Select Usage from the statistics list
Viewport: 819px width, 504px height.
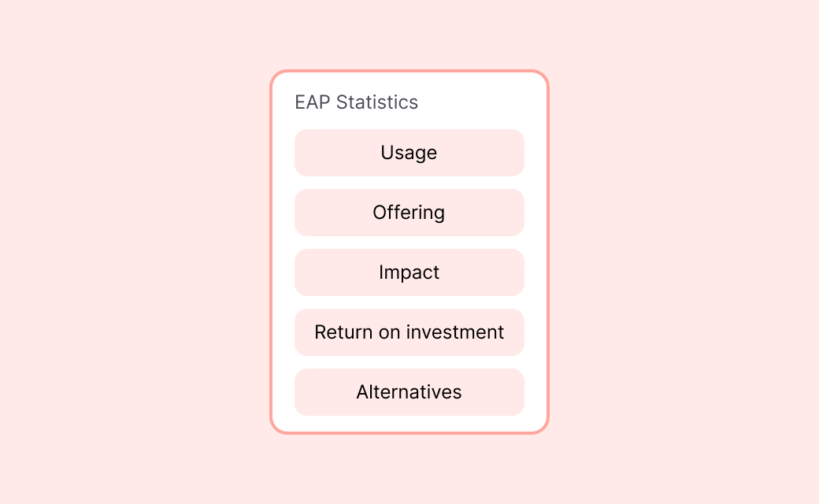pos(409,153)
